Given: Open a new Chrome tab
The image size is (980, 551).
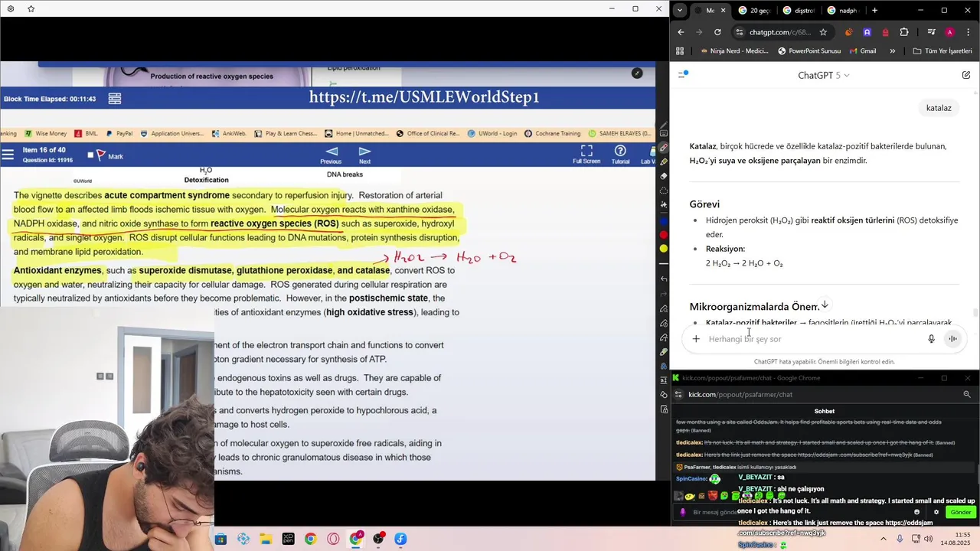Looking at the screenshot, I should (874, 11).
